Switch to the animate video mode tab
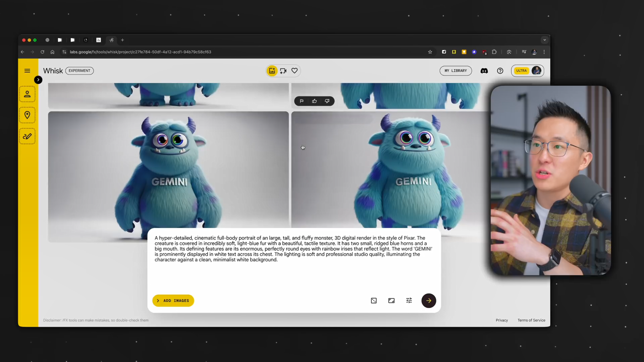 pos(283,71)
